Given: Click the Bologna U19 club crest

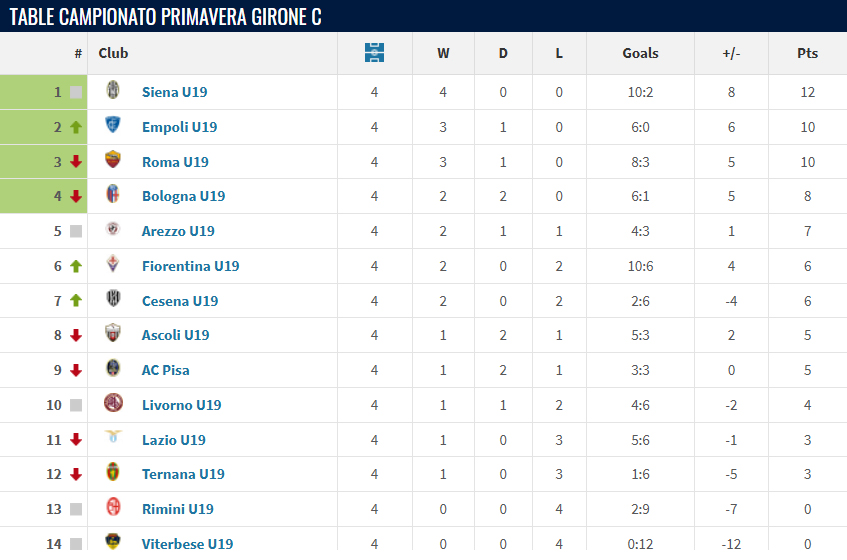Looking at the screenshot, I should click(x=113, y=194).
